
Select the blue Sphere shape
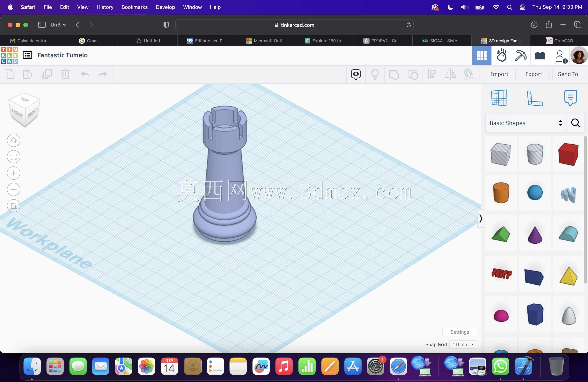tap(535, 192)
